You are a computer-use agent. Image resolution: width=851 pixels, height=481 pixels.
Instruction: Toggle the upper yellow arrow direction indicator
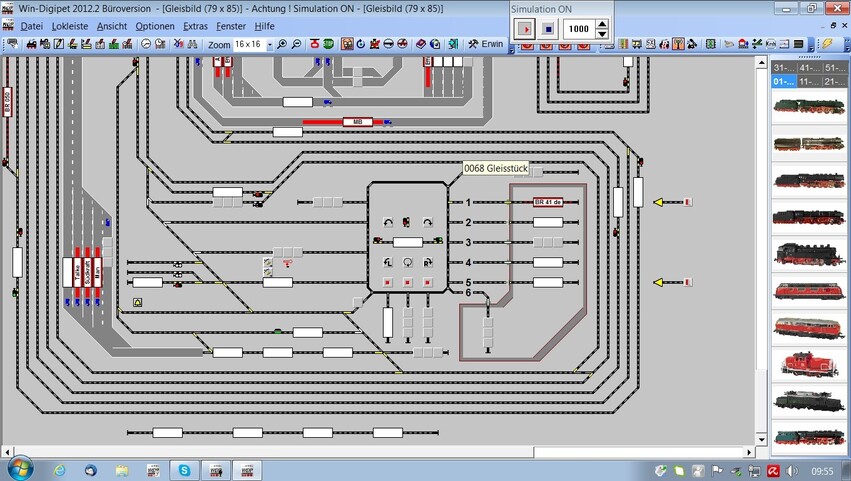664,202
